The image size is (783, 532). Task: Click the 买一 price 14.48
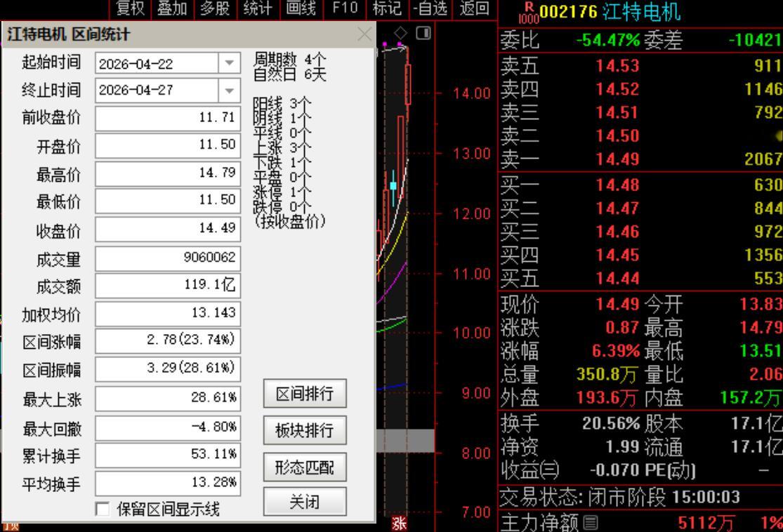coord(617,185)
